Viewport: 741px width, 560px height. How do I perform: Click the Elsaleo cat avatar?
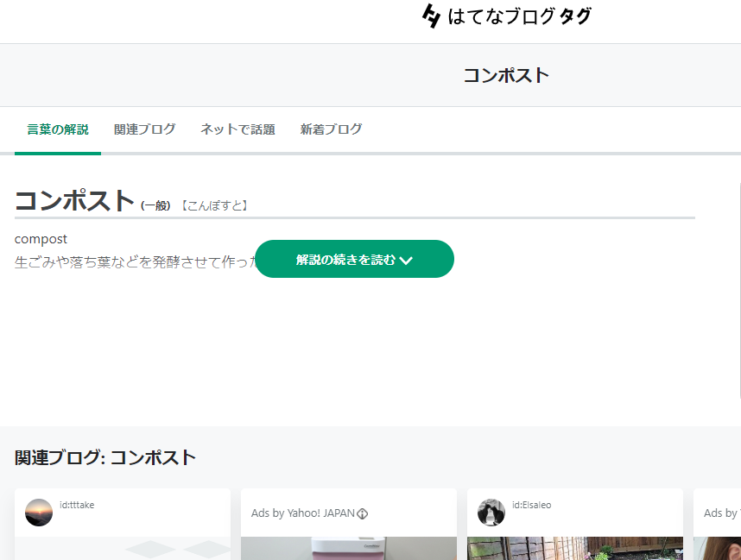(491, 513)
